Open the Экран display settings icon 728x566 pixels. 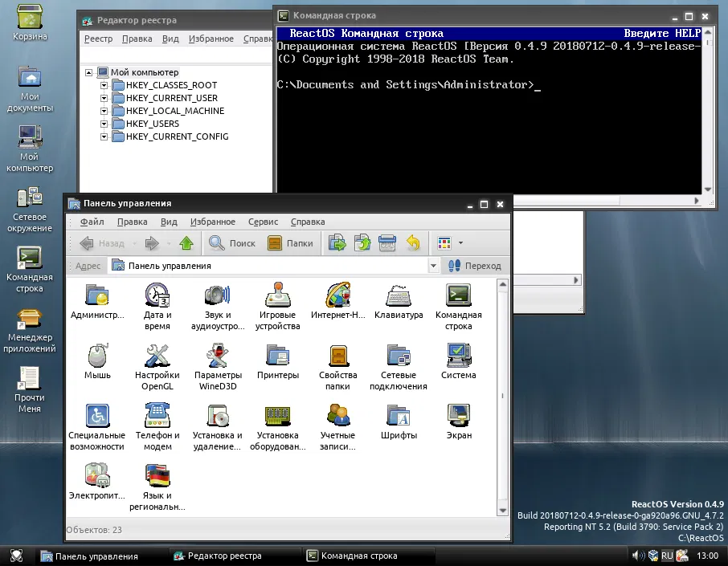coord(458,416)
